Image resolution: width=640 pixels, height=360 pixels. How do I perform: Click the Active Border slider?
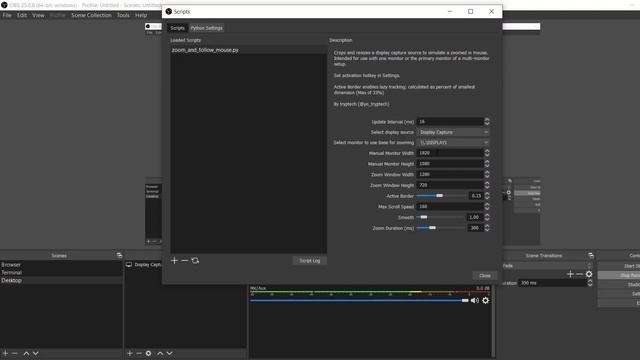[442, 196]
